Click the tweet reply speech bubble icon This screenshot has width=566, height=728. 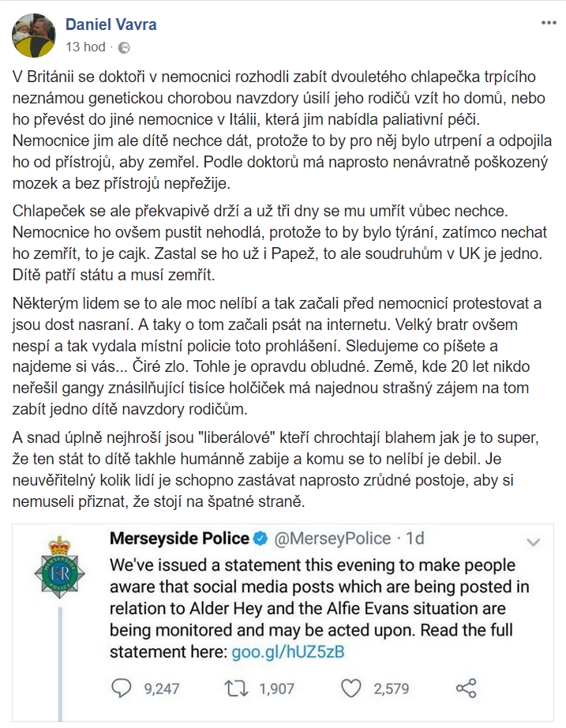click(122, 688)
